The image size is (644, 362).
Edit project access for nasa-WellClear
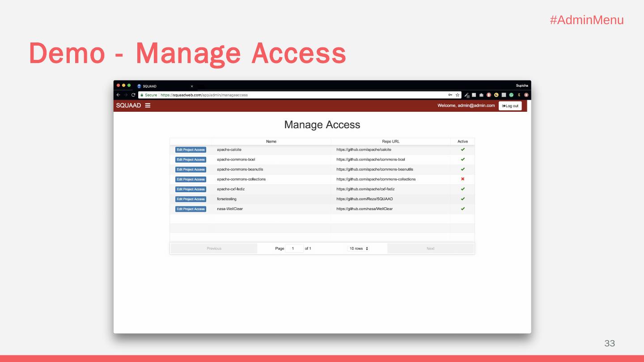[x=191, y=209]
